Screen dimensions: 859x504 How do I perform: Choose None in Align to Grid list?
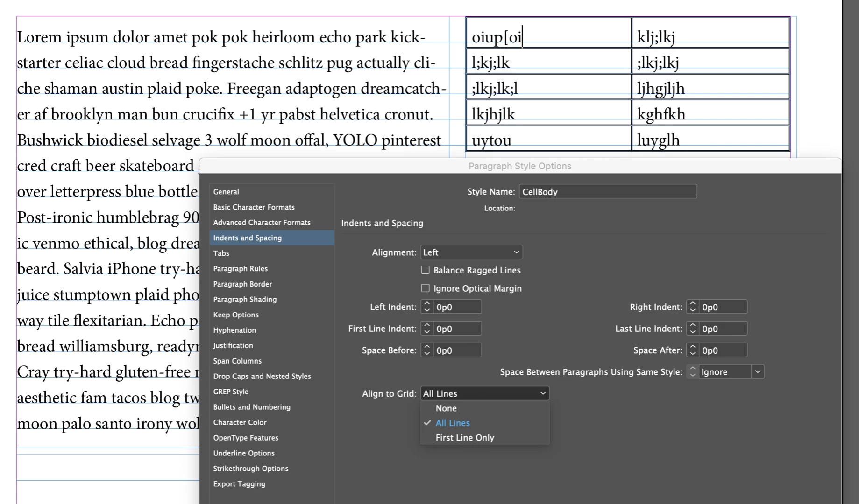pos(485,408)
